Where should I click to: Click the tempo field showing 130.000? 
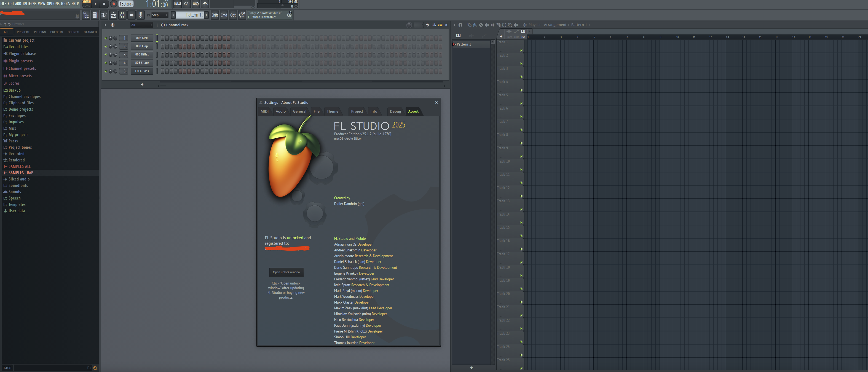pos(126,4)
